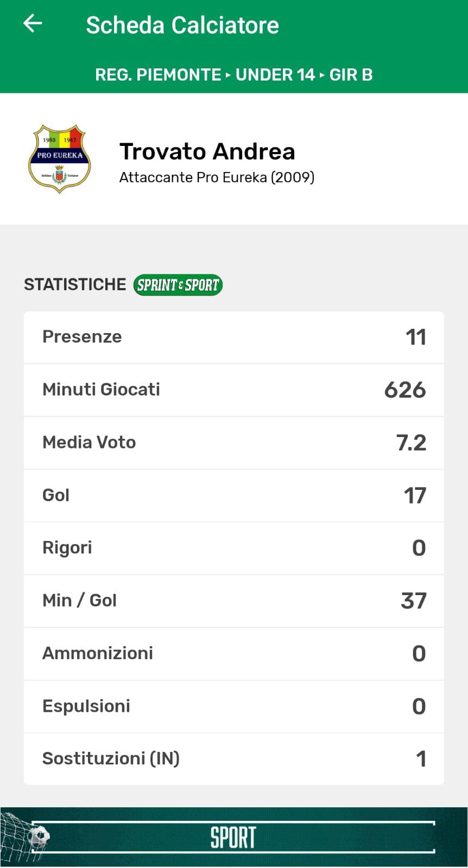Select the Espulsioni row
The height and width of the screenshot is (868, 468).
pyautogui.click(x=234, y=706)
